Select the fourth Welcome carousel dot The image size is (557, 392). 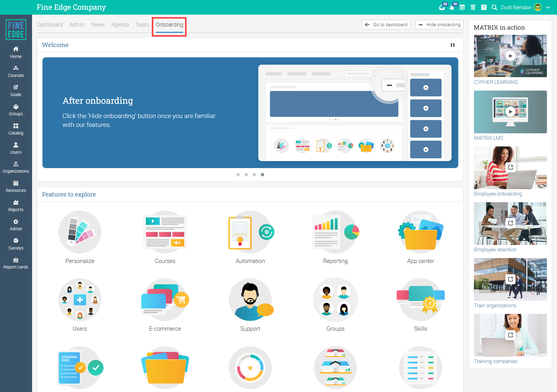[262, 175]
